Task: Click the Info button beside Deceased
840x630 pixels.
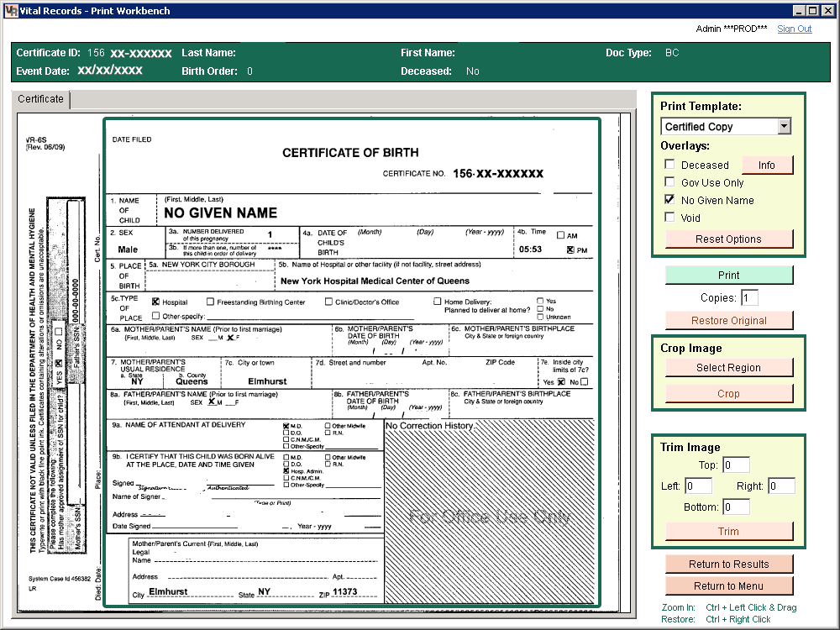Action: [x=767, y=165]
